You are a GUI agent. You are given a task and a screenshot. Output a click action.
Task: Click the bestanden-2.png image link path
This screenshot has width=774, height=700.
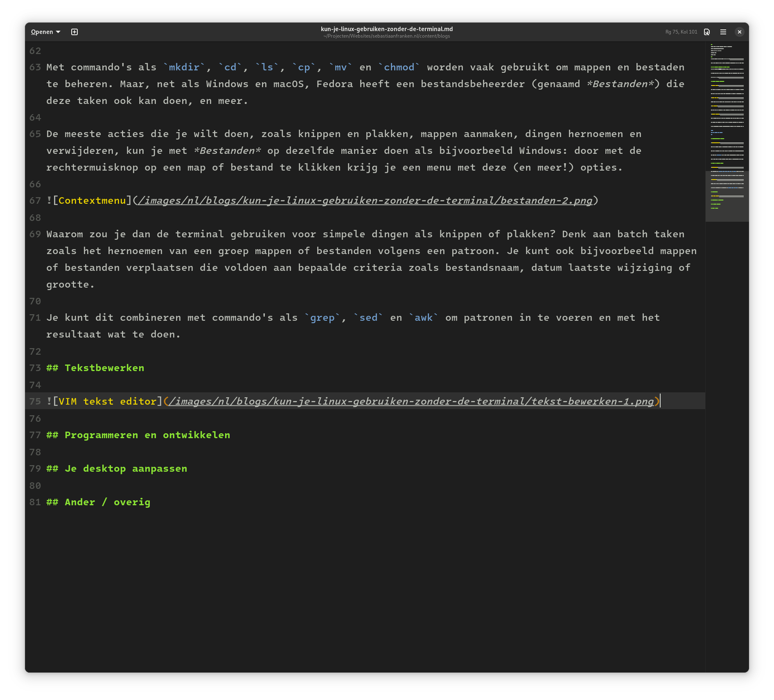click(366, 200)
